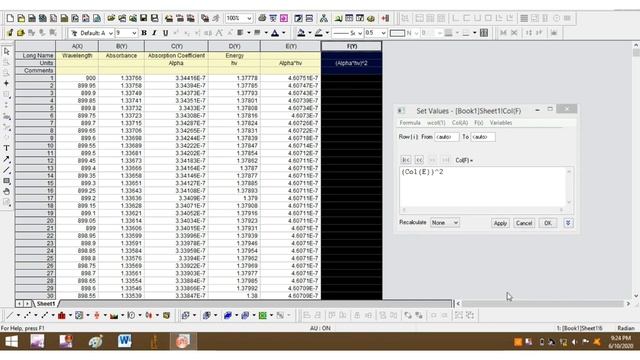Click the Line+Symbol plot icon

tap(45, 316)
